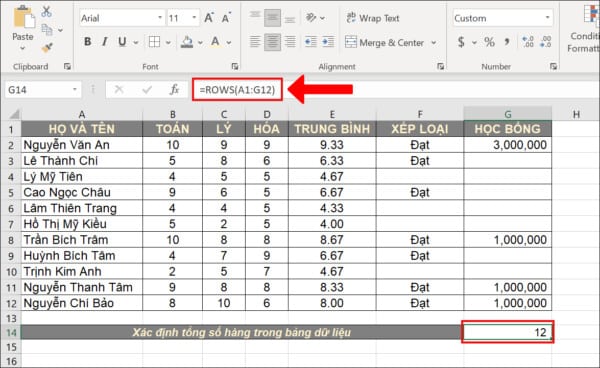Select column A header
600x368 pixels.
click(x=82, y=114)
